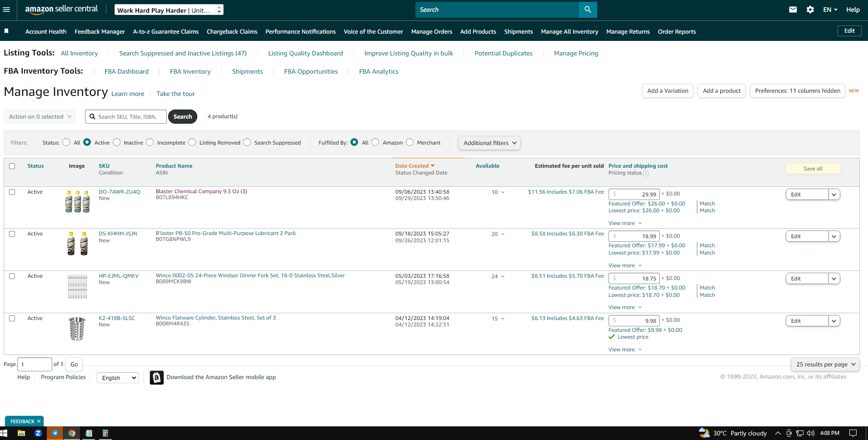Open the Listing Quality Dashboard tab
Viewport: 868px width, 440px height.
(305, 53)
